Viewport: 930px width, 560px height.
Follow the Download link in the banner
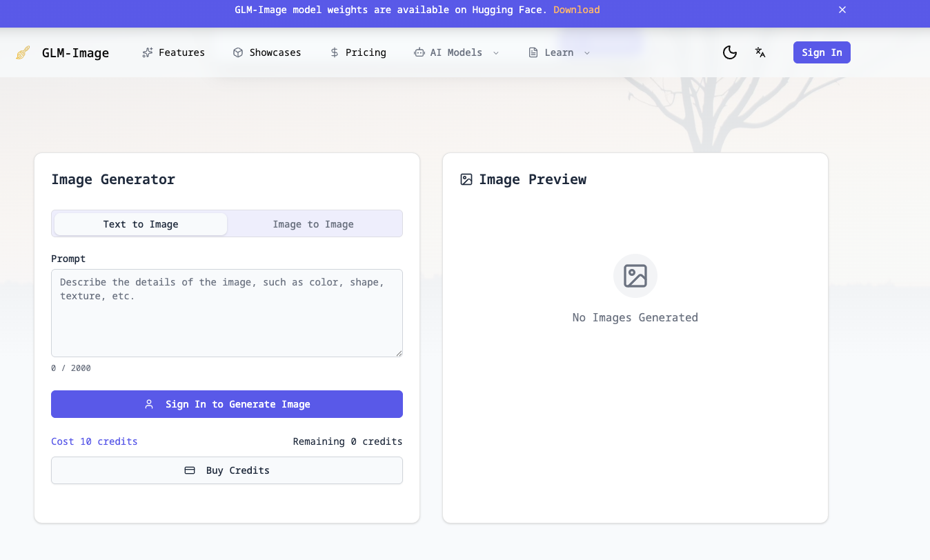point(576,10)
